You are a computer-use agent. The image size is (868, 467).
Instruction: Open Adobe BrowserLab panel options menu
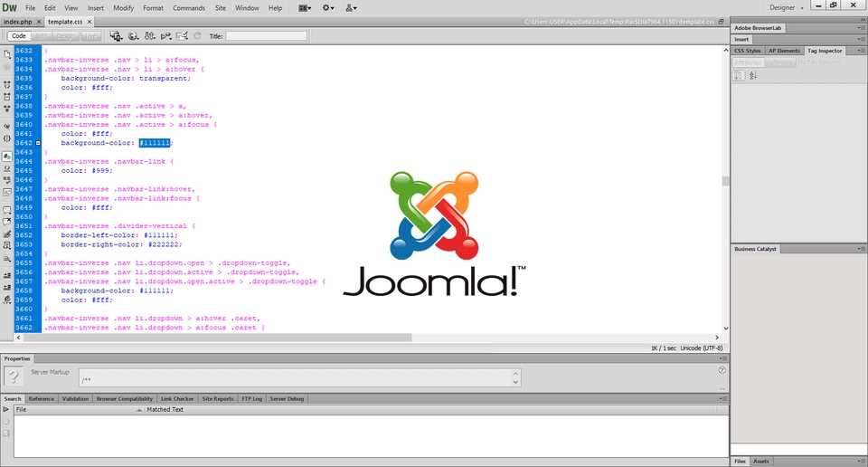[862, 28]
